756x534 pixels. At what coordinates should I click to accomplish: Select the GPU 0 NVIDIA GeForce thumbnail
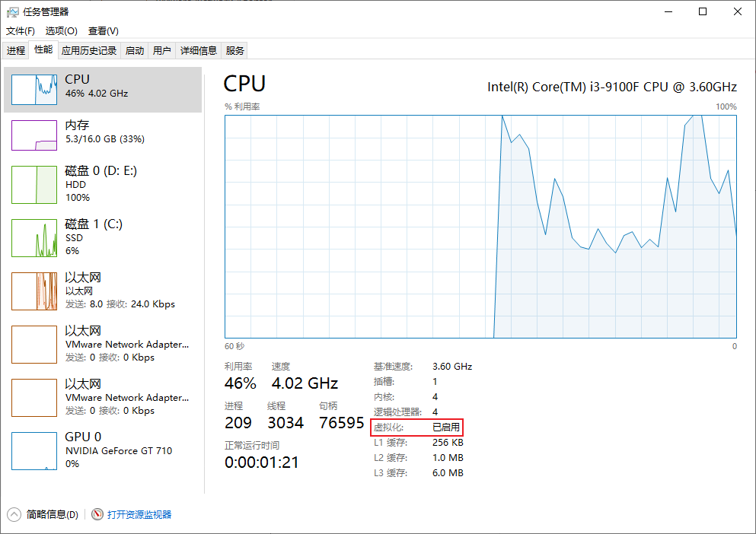tap(34, 451)
